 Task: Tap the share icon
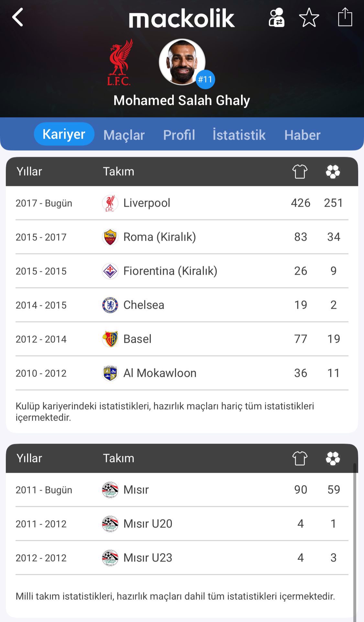(x=345, y=17)
